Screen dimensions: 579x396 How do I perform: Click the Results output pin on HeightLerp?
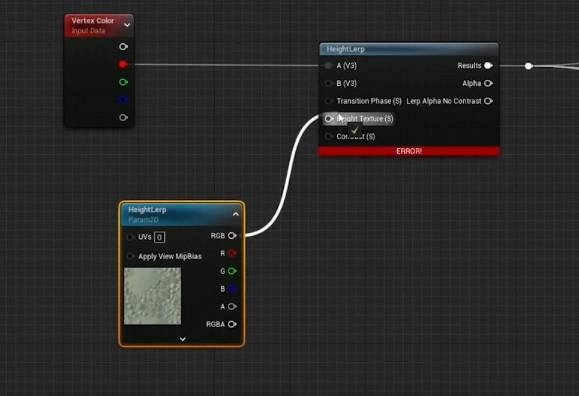[488, 66]
